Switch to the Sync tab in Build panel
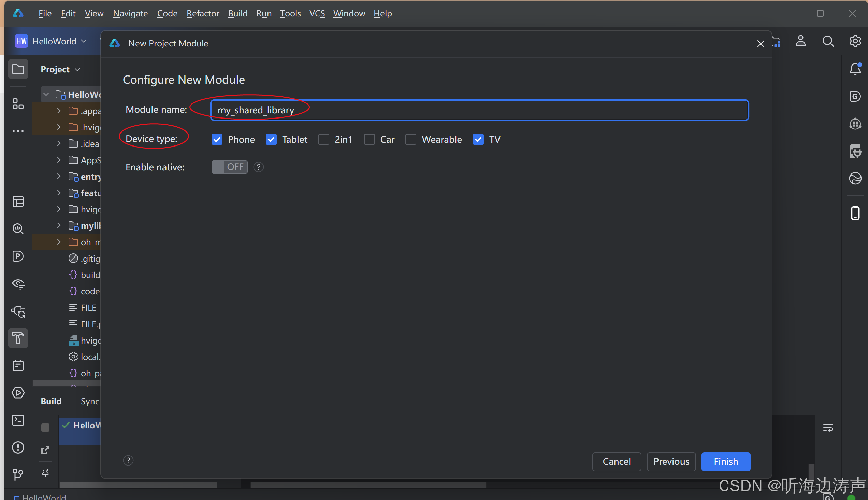This screenshot has height=500, width=868. tap(90, 401)
